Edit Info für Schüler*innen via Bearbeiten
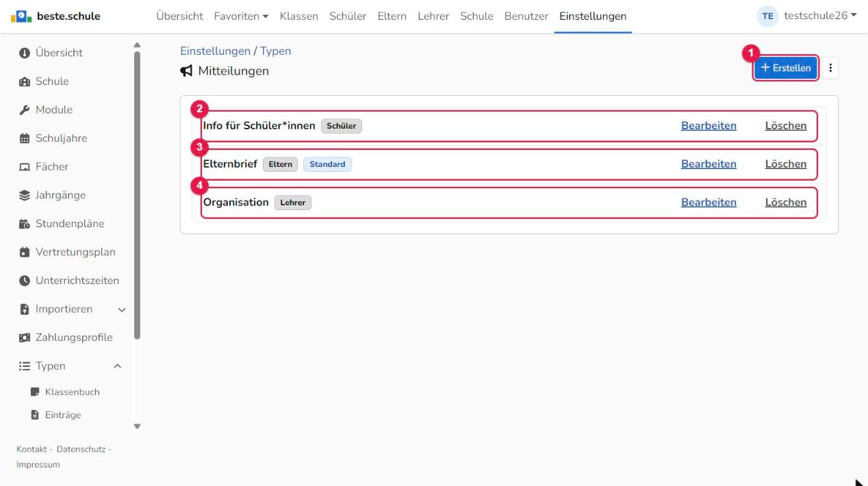The width and height of the screenshot is (868, 486). click(x=709, y=126)
